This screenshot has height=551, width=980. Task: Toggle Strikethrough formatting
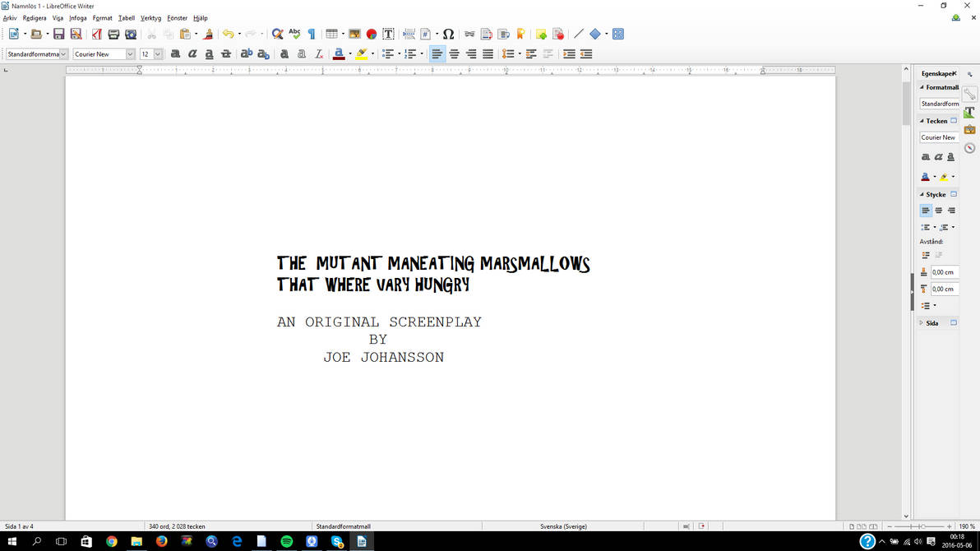coord(226,53)
